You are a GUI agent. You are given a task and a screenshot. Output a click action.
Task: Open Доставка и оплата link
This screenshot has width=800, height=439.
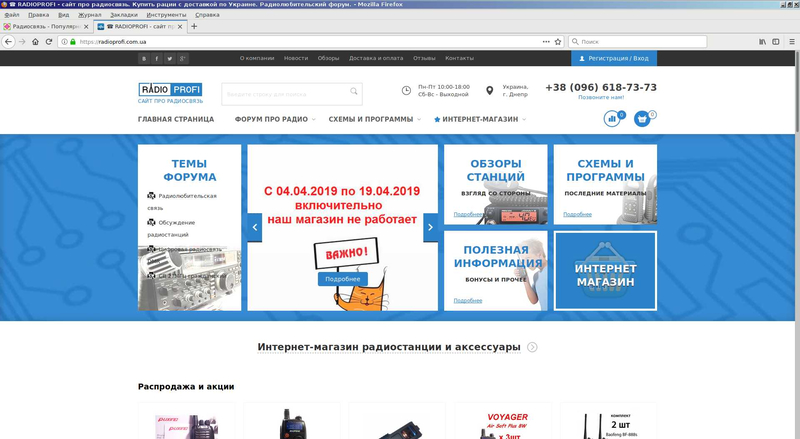tap(376, 58)
